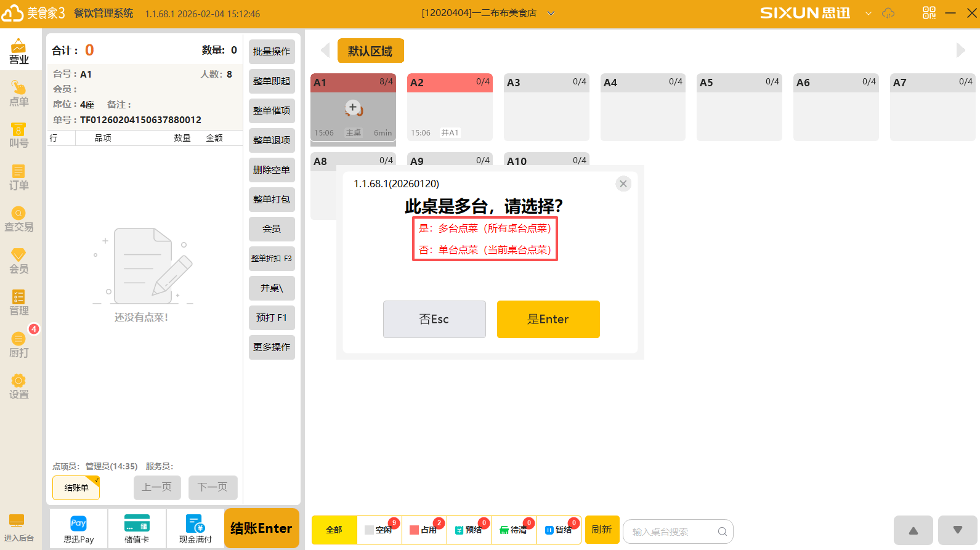This screenshot has height=550, width=980.
Task: Open the 叫号 queue number icon
Action: pos(18,135)
